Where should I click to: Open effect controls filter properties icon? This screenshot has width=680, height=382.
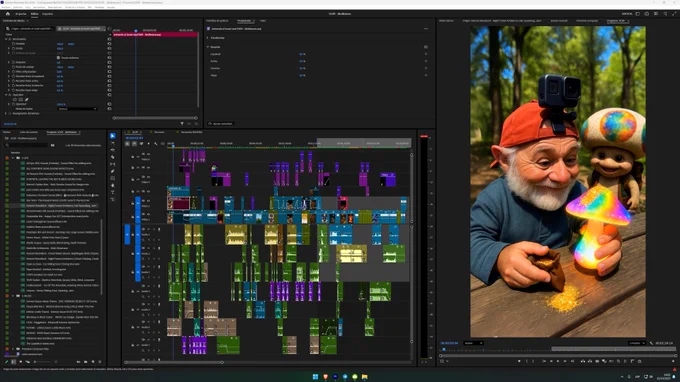coord(182,124)
